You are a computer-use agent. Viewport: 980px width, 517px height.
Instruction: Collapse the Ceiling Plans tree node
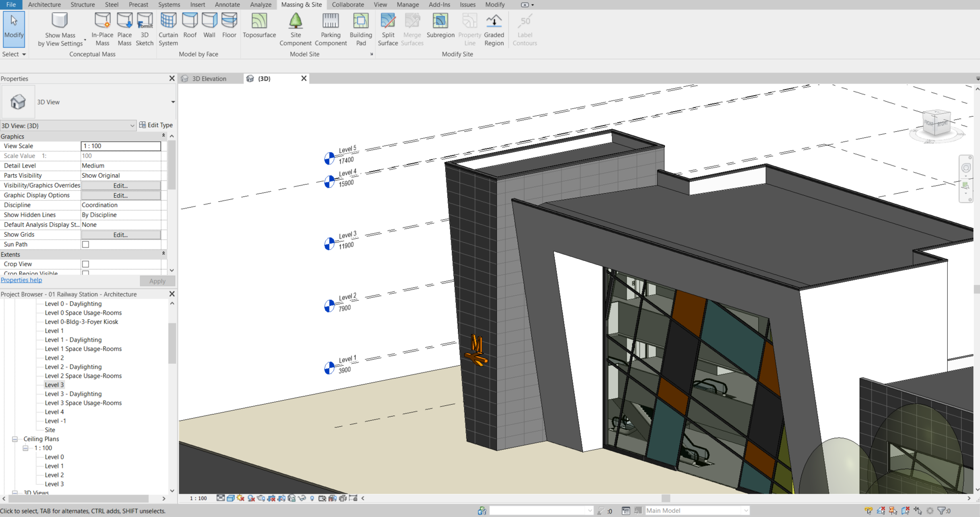(15, 439)
